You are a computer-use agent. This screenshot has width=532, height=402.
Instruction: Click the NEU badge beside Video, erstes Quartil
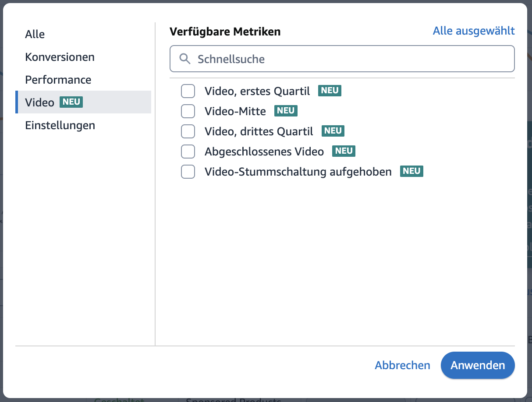[x=330, y=91]
